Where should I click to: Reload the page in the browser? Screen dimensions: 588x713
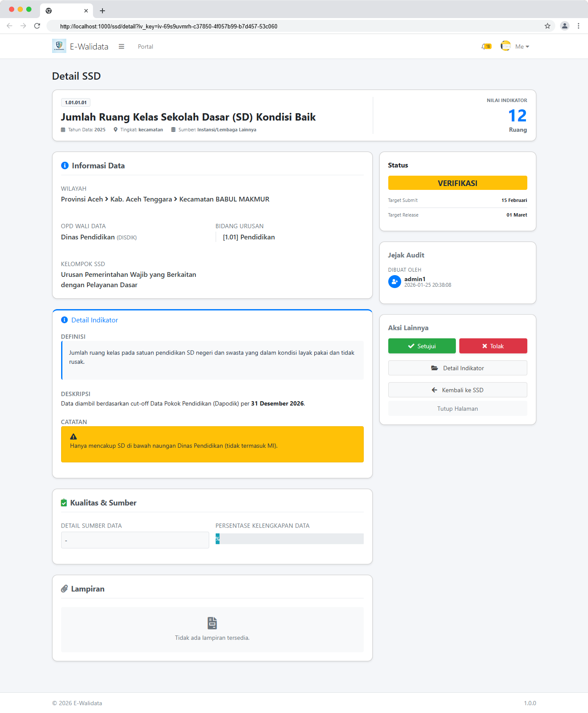coord(37,26)
